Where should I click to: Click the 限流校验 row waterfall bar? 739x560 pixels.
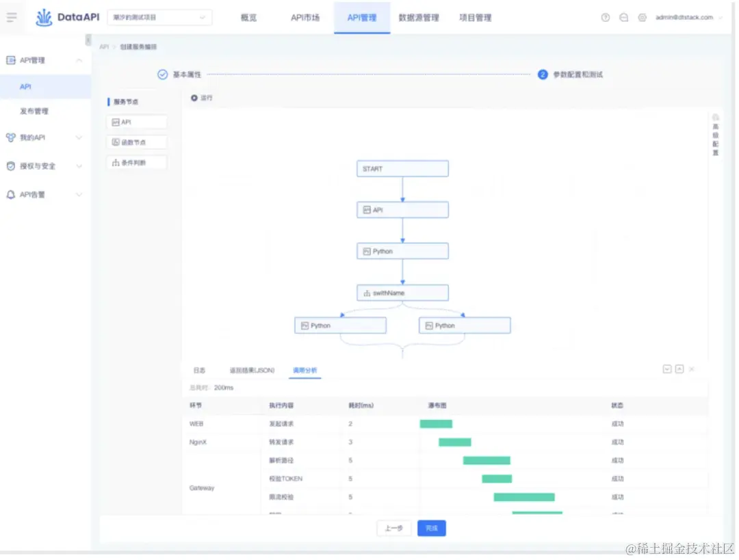[524, 497]
